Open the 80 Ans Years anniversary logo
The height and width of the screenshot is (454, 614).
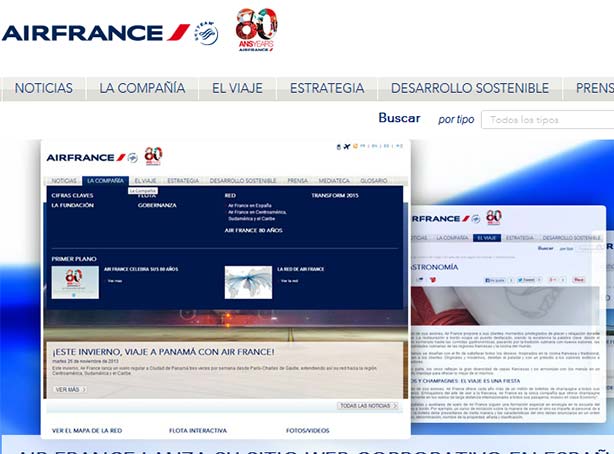coord(256,30)
